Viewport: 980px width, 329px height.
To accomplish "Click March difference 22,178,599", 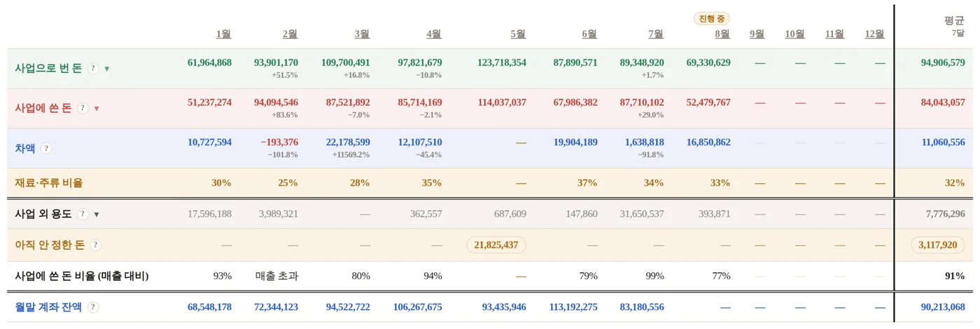I will (348, 143).
